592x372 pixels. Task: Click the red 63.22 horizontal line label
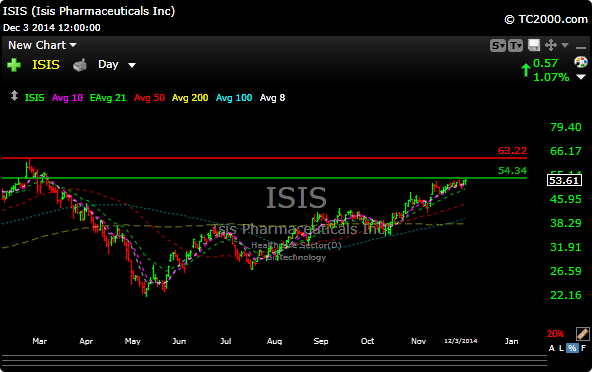click(x=512, y=151)
